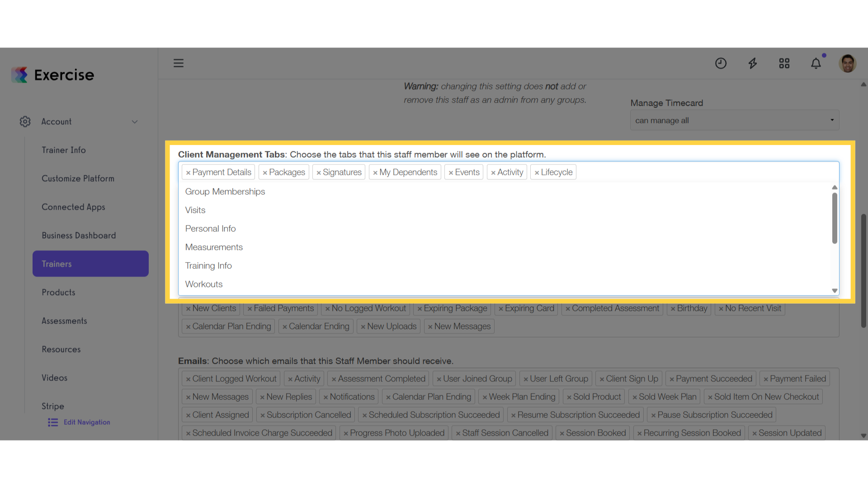Open Videos in the sidebar
Screen dimensions: 868x488
[54, 378]
